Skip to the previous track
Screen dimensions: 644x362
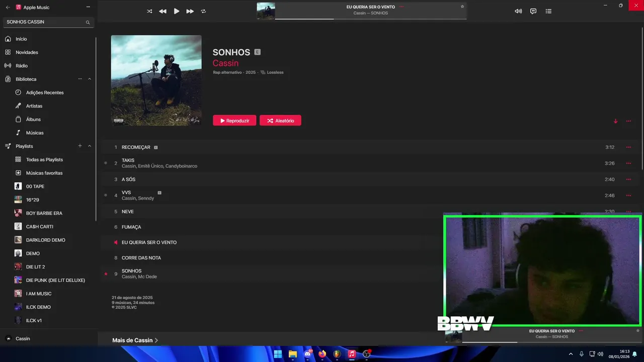[163, 11]
